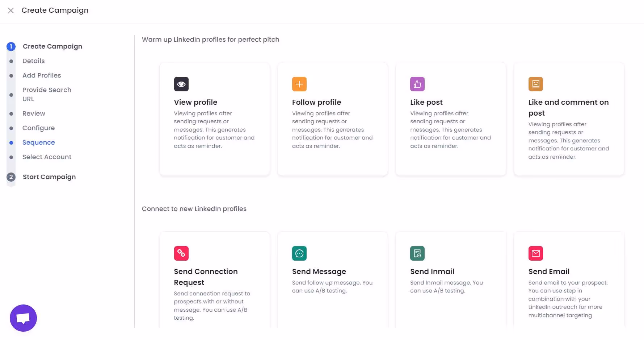
Task: Open the chat support widget
Action: 23,318
